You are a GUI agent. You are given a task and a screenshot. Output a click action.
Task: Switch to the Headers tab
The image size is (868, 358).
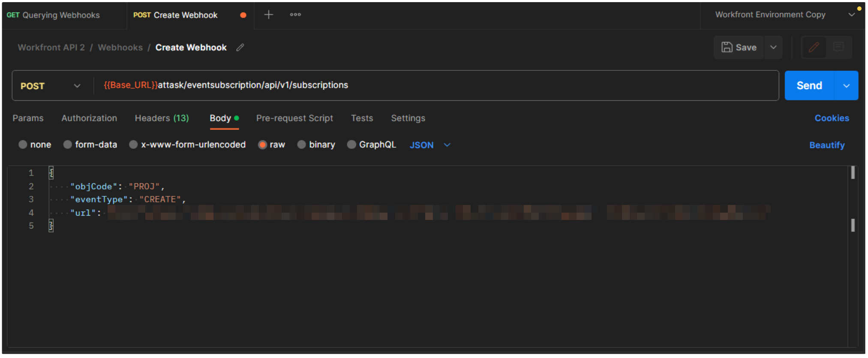(162, 118)
